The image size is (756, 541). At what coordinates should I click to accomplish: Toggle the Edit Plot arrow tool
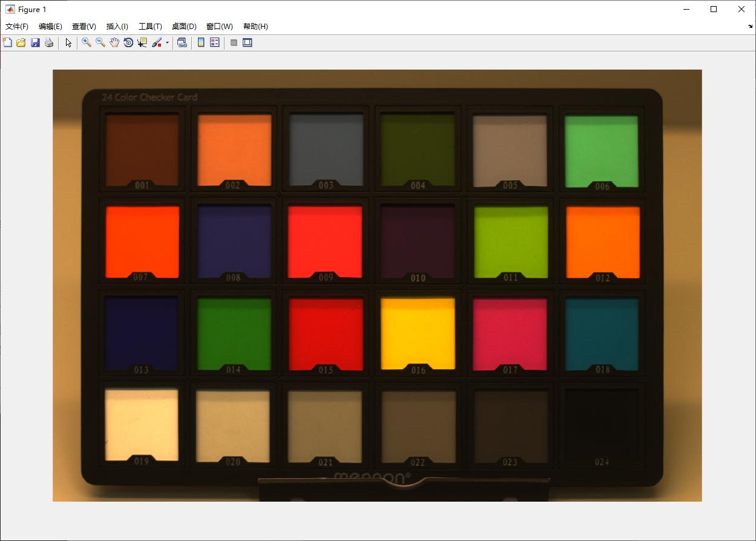pos(68,42)
